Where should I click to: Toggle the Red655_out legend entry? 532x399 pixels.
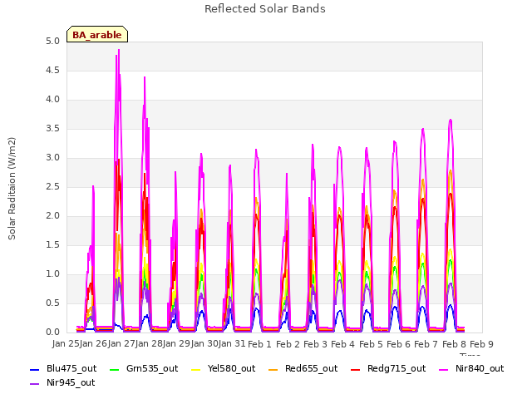[303, 369]
